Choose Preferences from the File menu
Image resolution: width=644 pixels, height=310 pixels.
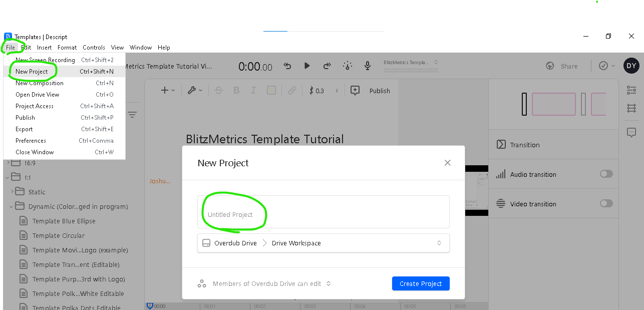click(64, 141)
